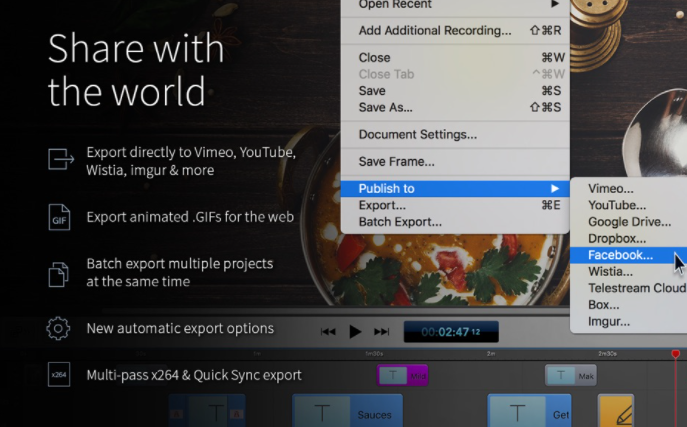The image size is (687, 427).
Task: Click the 1m30s mark on timeline ruler
Action: pyautogui.click(x=375, y=354)
